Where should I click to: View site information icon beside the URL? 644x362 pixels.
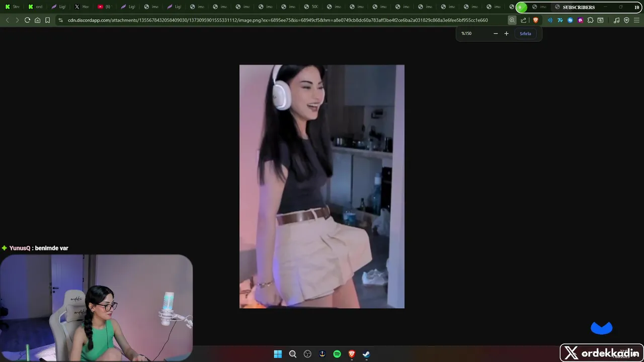coord(60,20)
